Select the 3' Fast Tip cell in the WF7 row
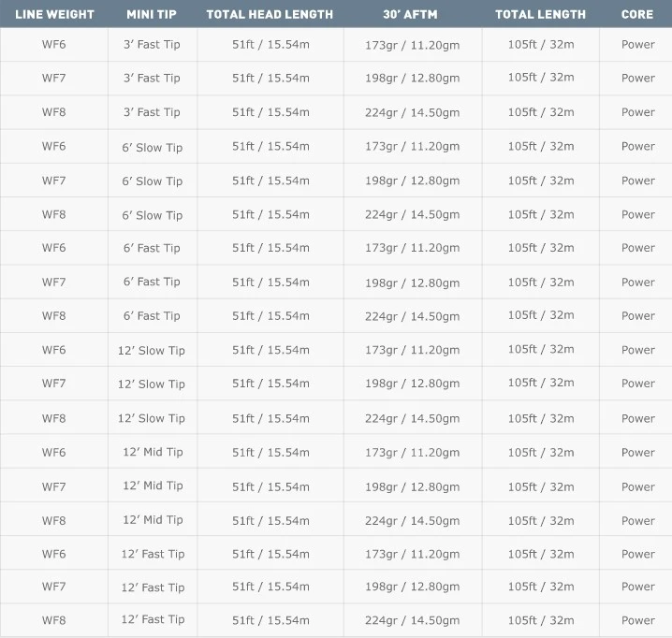 pyautogui.click(x=152, y=79)
